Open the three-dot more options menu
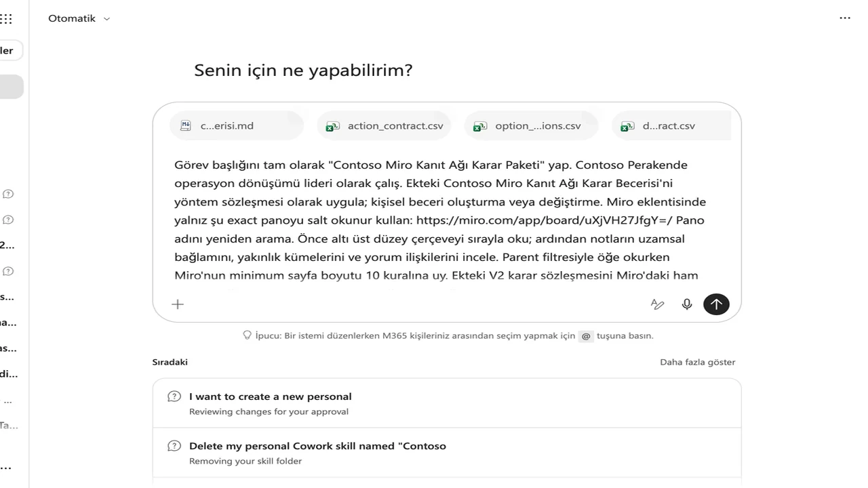 pos(845,18)
